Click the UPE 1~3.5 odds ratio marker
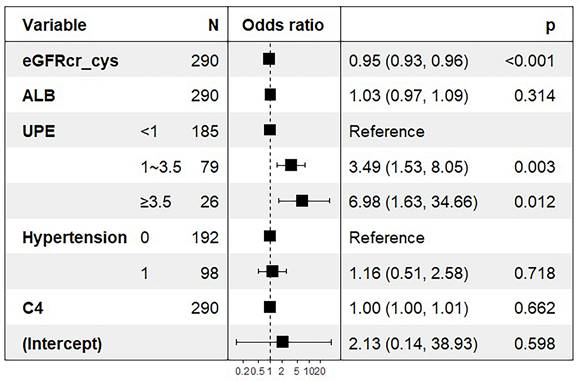The height and width of the screenshot is (381, 579). pyautogui.click(x=291, y=165)
